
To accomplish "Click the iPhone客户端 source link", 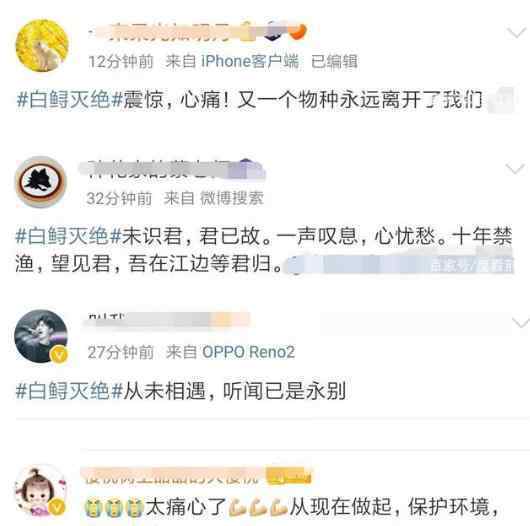I will (250, 62).
